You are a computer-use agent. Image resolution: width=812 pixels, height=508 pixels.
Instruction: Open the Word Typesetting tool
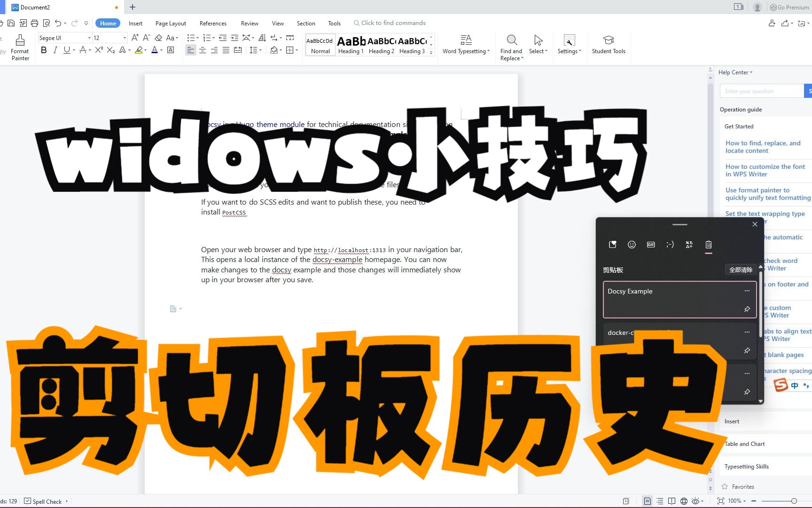click(x=465, y=45)
